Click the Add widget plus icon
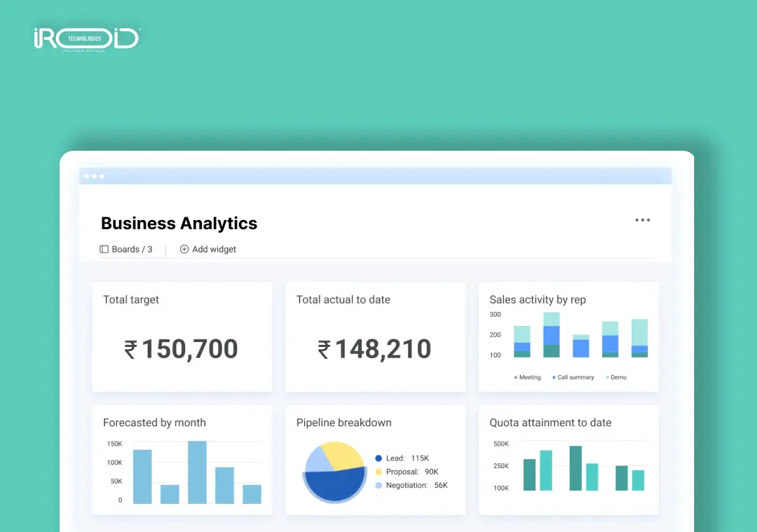This screenshot has height=532, width=757. 184,249
